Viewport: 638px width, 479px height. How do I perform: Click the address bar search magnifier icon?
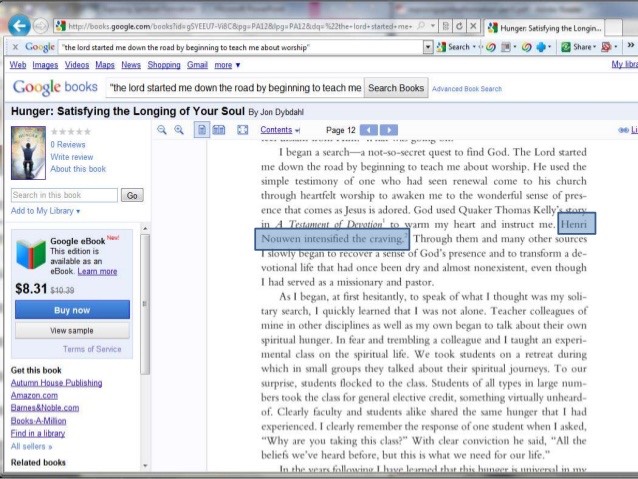click(x=422, y=26)
